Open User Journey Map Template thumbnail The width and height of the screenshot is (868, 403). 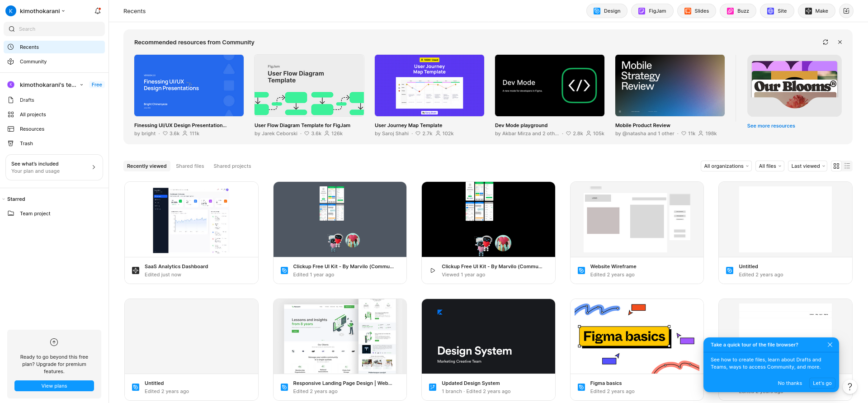[x=429, y=85]
